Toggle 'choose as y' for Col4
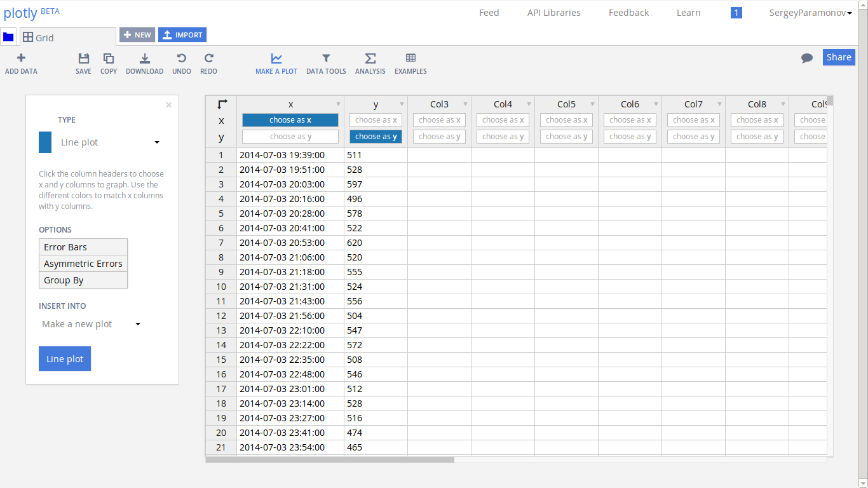The height and width of the screenshot is (488, 868). (x=503, y=137)
